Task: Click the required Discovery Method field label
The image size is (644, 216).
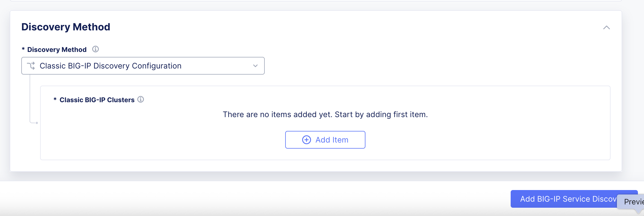Action: pyautogui.click(x=57, y=49)
